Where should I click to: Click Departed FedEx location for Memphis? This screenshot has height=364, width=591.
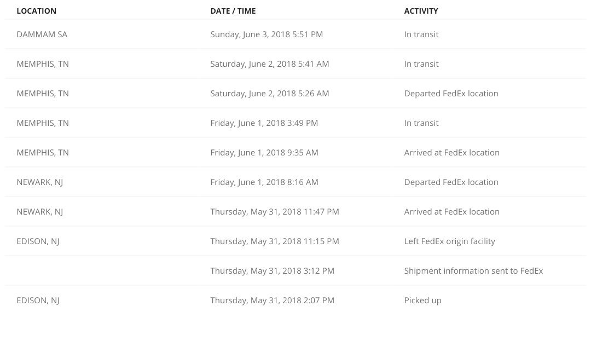451,94
